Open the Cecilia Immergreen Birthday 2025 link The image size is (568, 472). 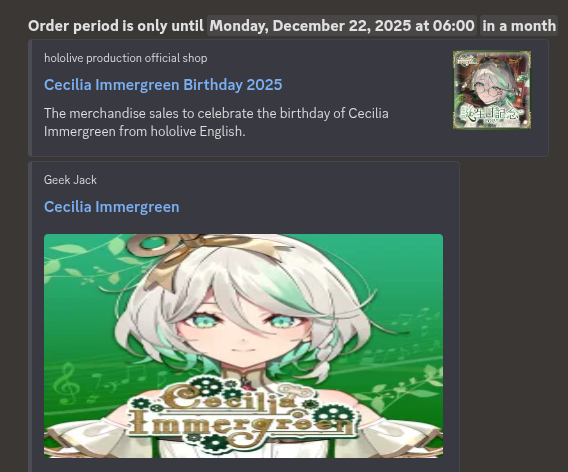[163, 85]
